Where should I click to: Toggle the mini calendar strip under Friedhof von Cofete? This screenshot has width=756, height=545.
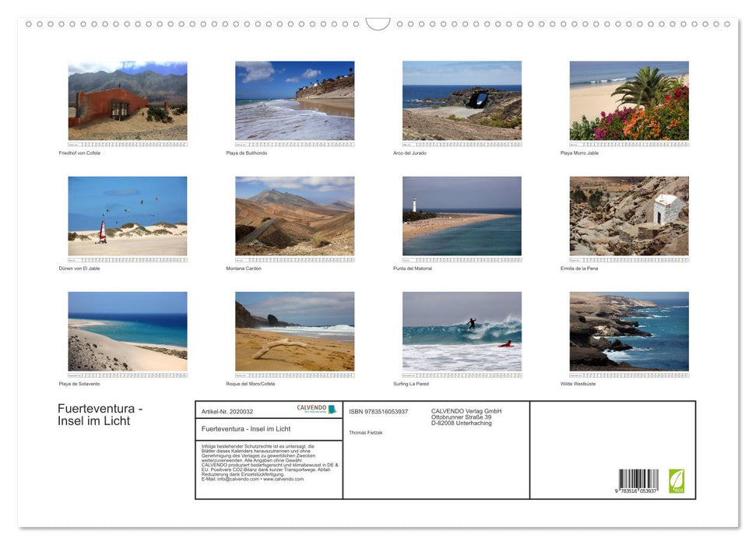coord(128,144)
